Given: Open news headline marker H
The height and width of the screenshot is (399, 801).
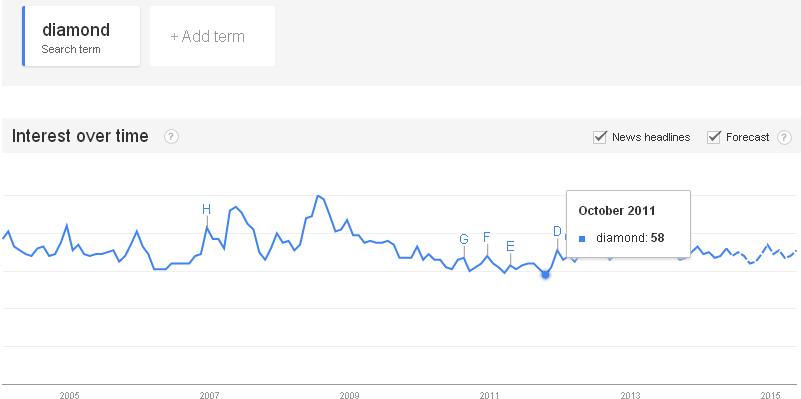Looking at the screenshot, I should click(206, 209).
